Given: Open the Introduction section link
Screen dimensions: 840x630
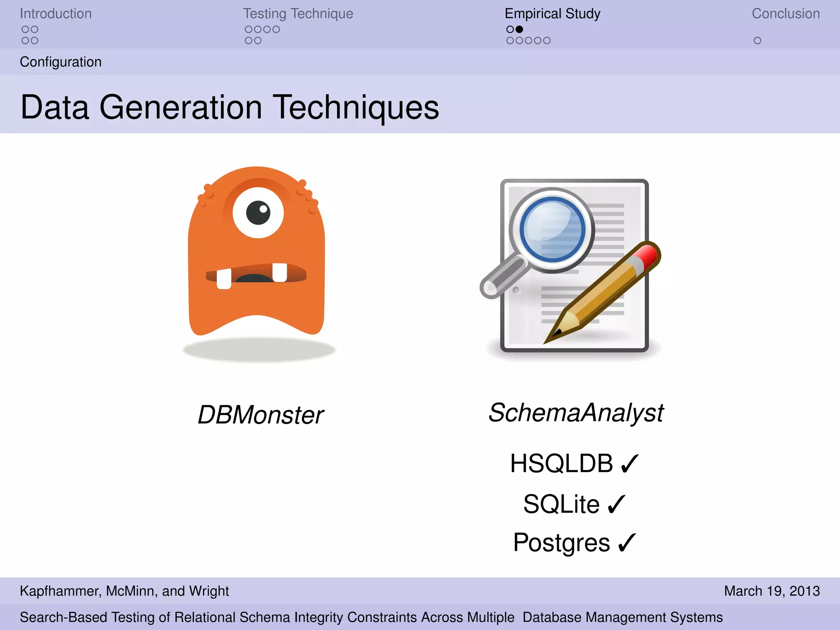Looking at the screenshot, I should [x=56, y=14].
